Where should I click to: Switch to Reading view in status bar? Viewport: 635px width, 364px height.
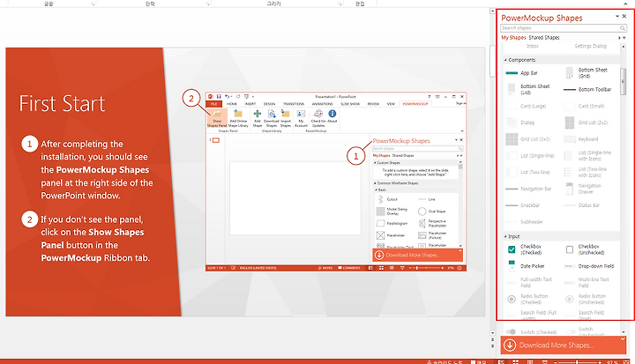(x=530, y=362)
